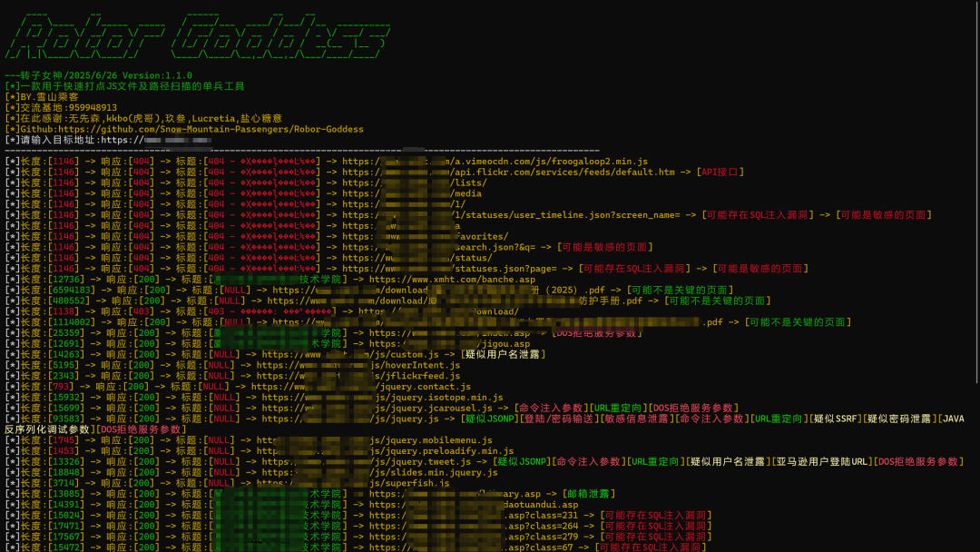Screen dimensions: 980x552
Task: Click the URL ending in '/media'
Action: click(411, 193)
